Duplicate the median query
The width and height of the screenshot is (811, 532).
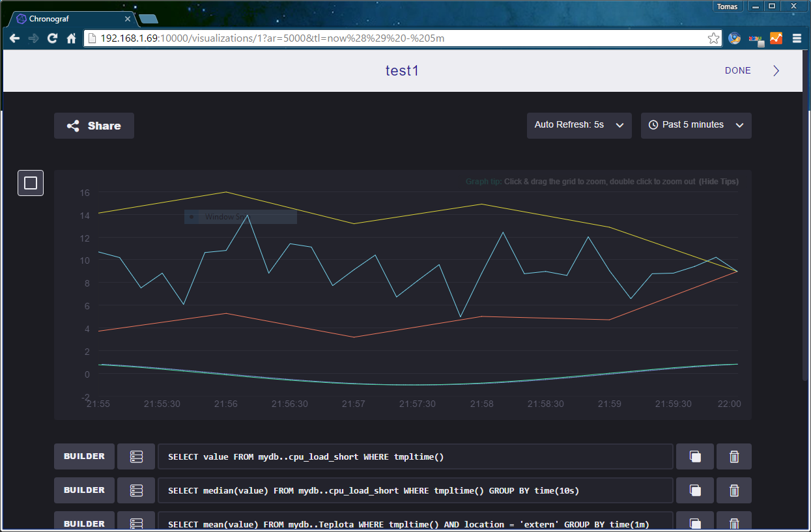695,490
